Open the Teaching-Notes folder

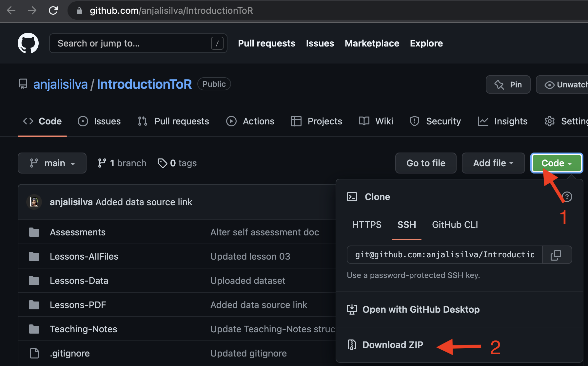pos(84,329)
